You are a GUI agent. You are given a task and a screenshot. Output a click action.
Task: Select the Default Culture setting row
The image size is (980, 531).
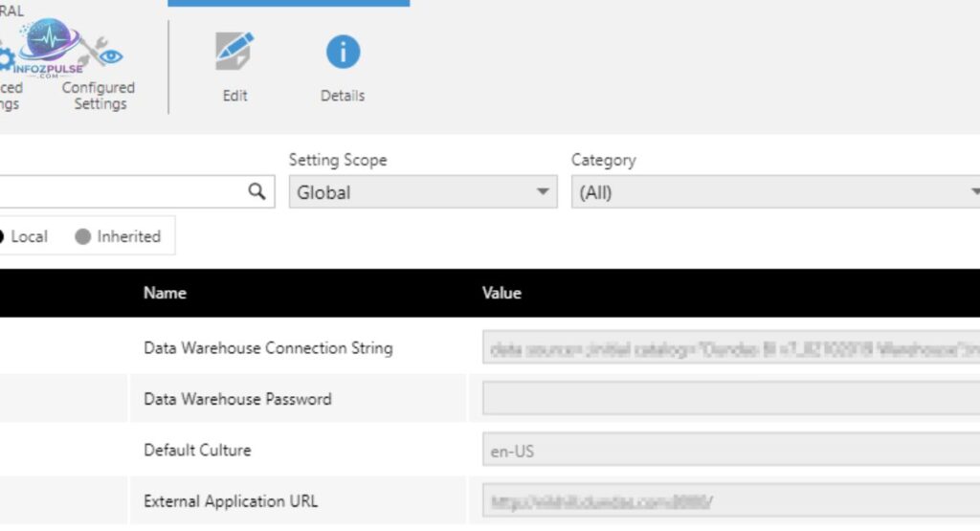pos(490,450)
